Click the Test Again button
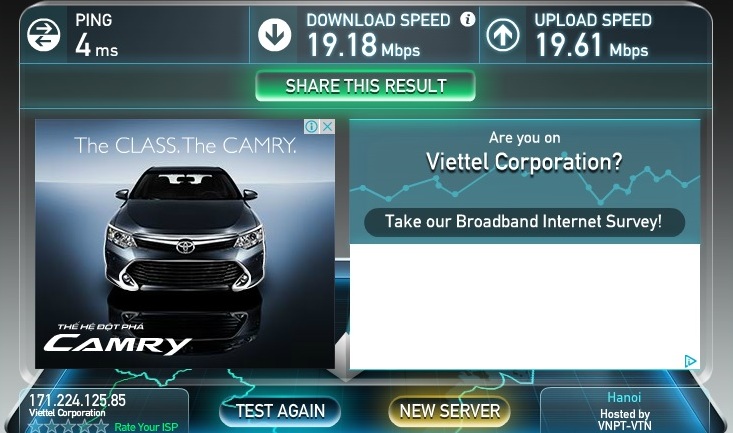The image size is (733, 433). [280, 411]
